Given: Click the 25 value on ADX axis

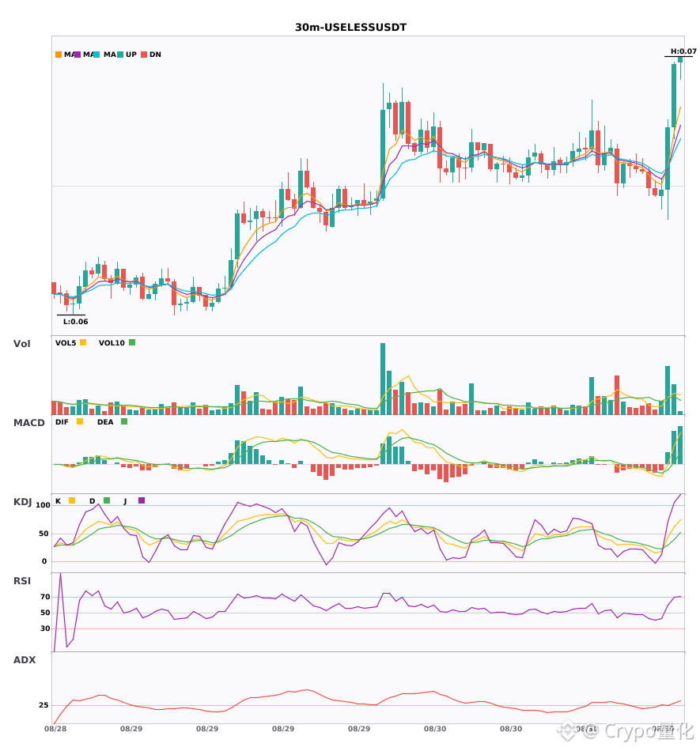Looking at the screenshot, I should [44, 705].
